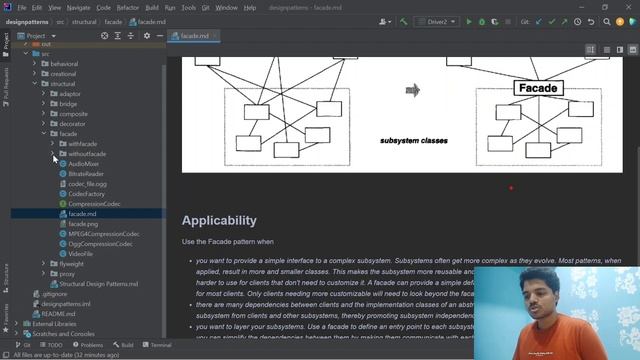Image resolution: width=640 pixels, height=360 pixels.
Task: Open the Git menu
Action: pos(205,8)
